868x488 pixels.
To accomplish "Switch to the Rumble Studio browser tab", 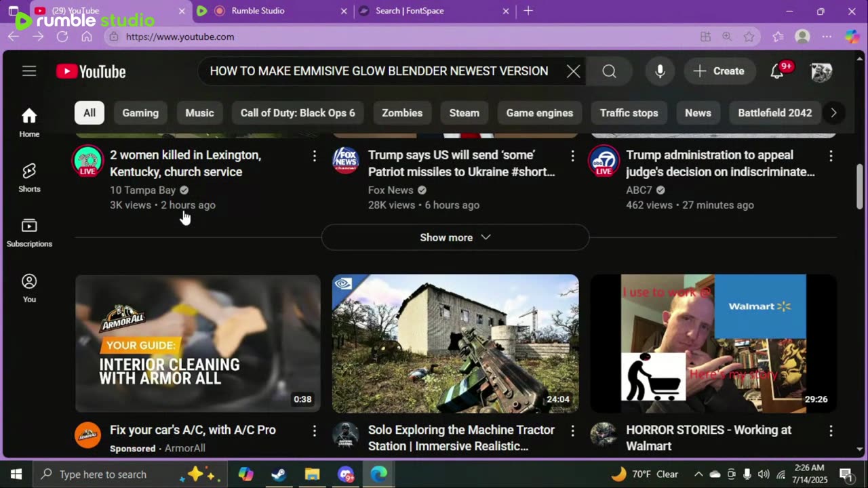I will (x=271, y=11).
